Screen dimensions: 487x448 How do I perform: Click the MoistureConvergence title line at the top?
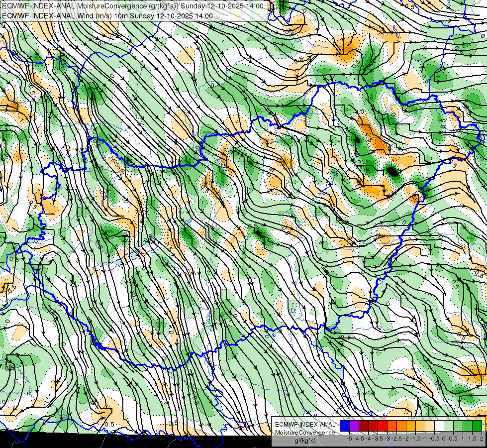click(133, 6)
